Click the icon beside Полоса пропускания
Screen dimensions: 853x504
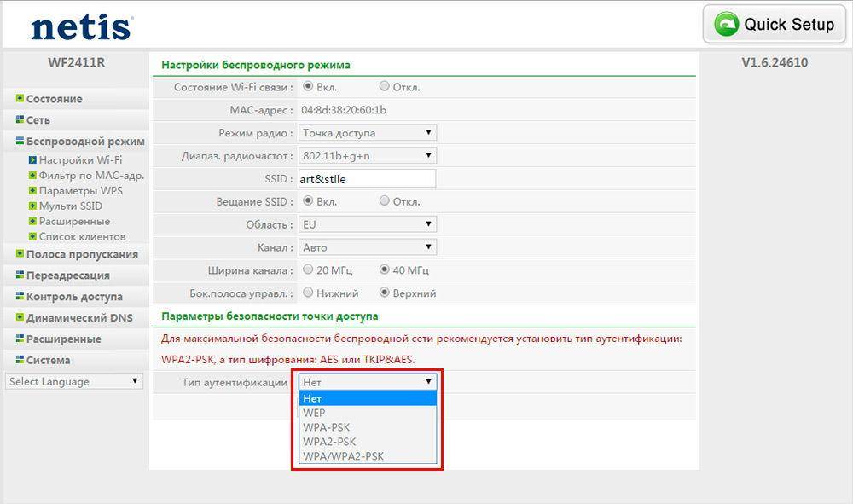20,253
